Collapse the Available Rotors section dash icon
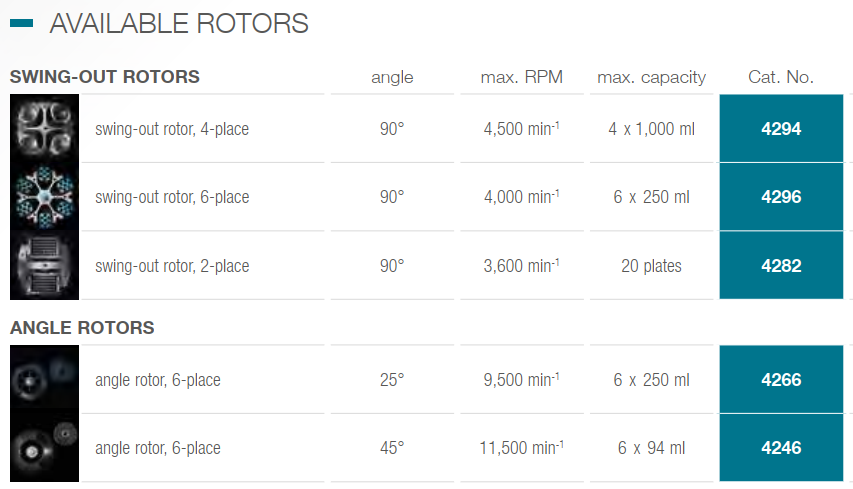The image size is (853, 489). click(20, 23)
